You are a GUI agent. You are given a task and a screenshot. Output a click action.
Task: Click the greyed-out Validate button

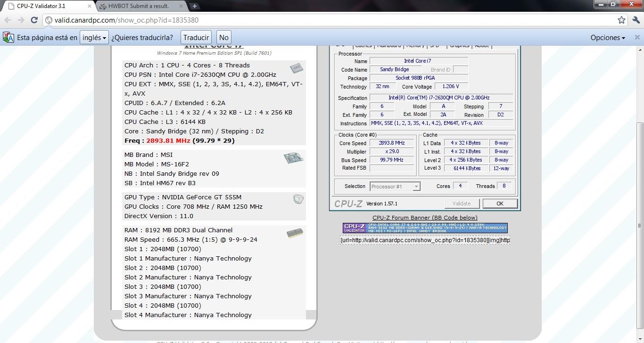[462, 204]
